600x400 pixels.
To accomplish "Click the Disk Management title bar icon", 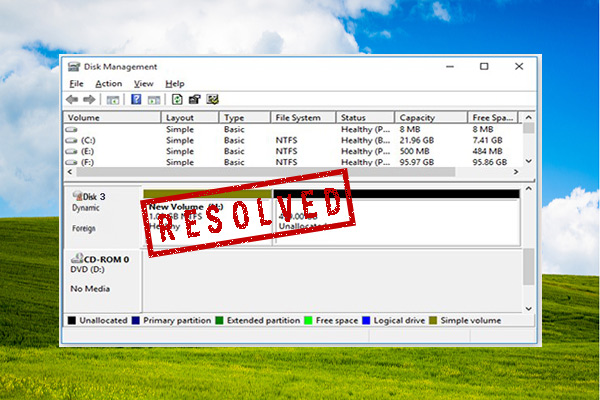I will click(74, 67).
